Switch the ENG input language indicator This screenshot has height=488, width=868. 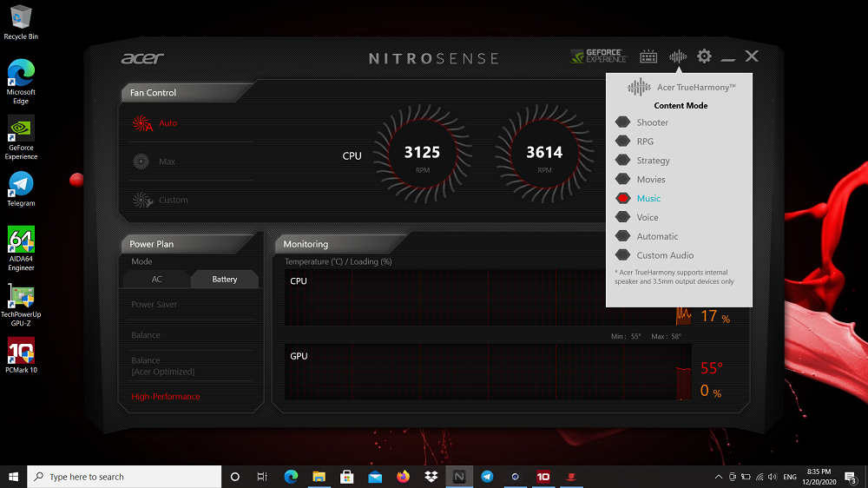pos(790,477)
